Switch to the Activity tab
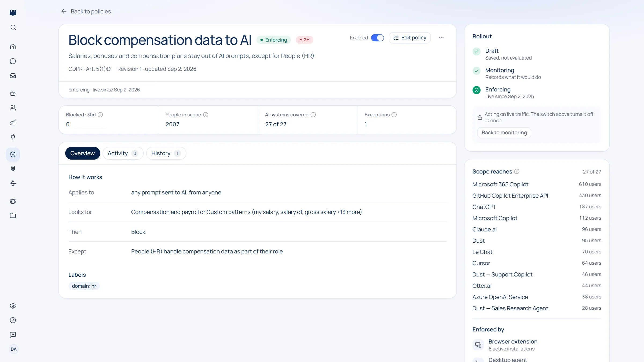644x362 pixels. pos(123,153)
